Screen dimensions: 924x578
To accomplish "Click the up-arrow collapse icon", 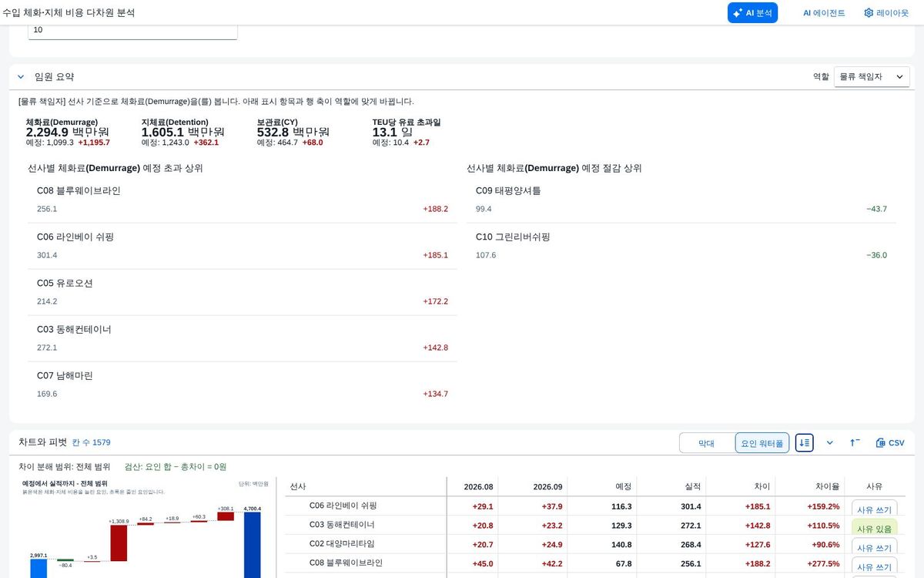I will click(x=855, y=443).
